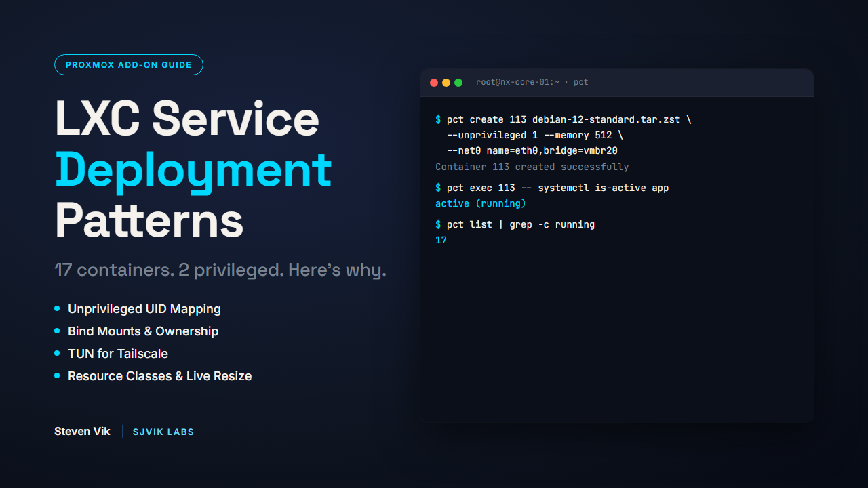
Task: Click output "Container 113 created successfully"
Action: [x=532, y=167]
